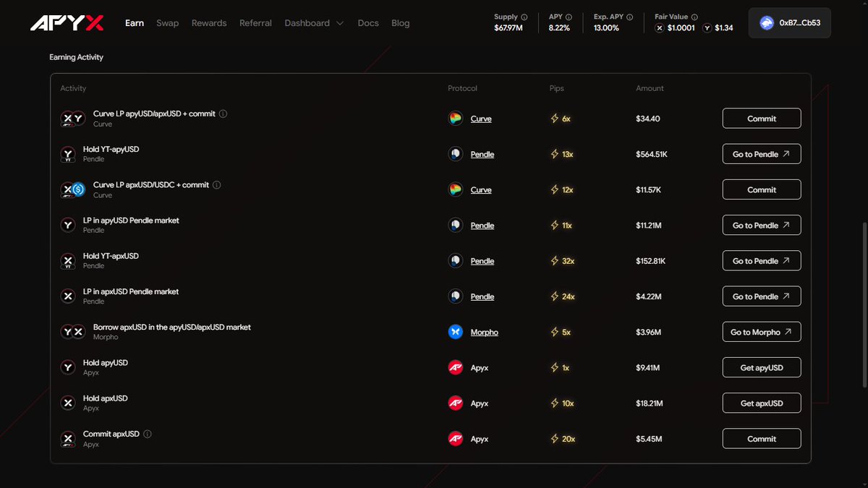This screenshot has width=868, height=488.
Task: Expand the Dashboard dropdown menu
Action: tap(315, 23)
